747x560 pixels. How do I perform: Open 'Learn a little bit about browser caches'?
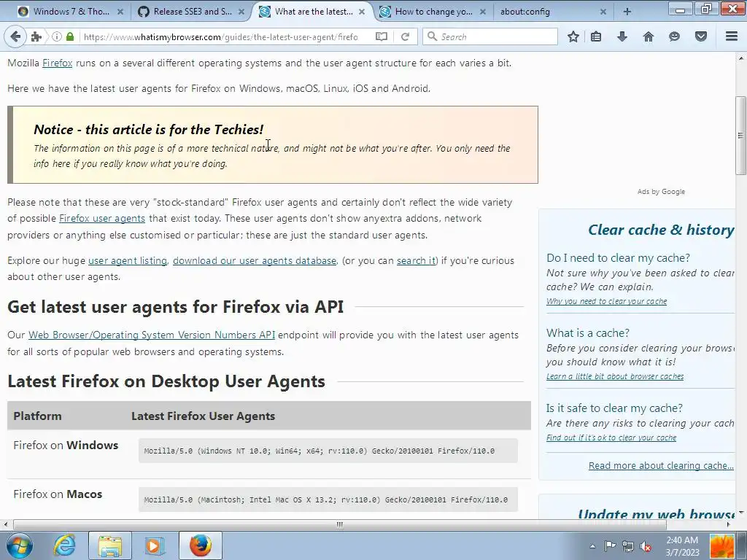coord(615,377)
